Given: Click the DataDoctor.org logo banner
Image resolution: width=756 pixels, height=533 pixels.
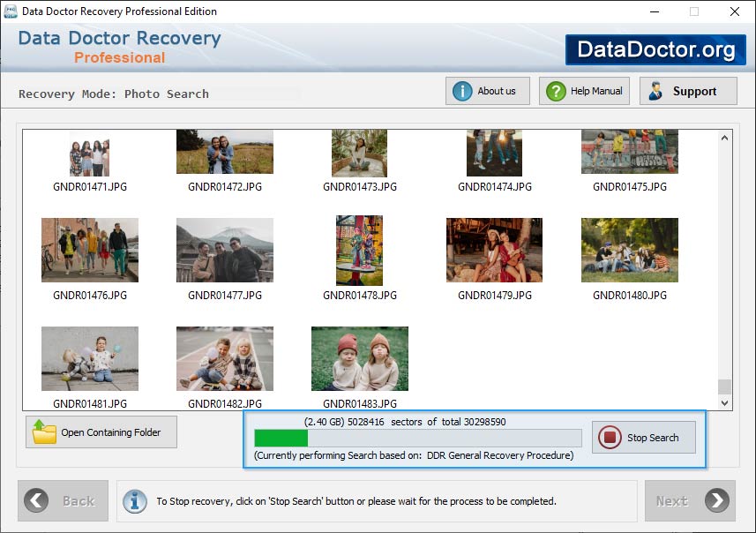Looking at the screenshot, I should [x=655, y=49].
